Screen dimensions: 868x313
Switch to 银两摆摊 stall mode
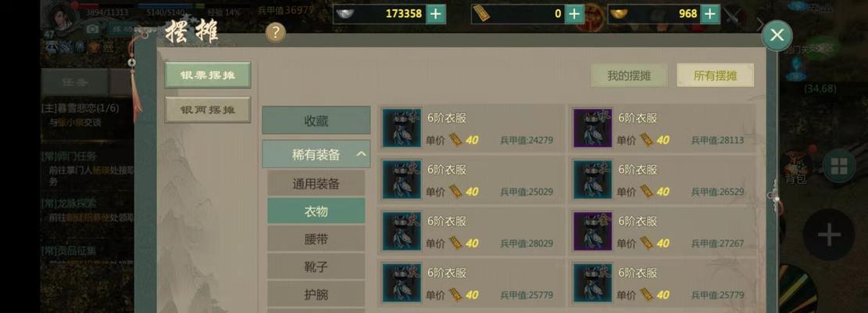(208, 110)
